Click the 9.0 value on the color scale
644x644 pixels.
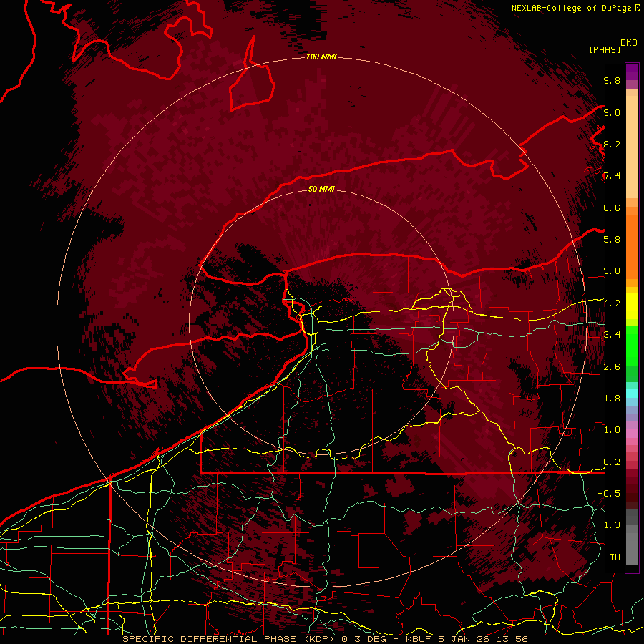pos(612,112)
